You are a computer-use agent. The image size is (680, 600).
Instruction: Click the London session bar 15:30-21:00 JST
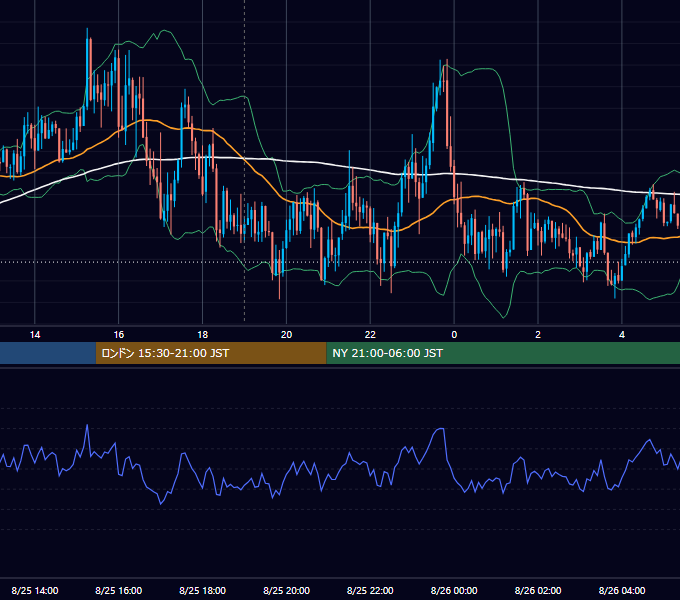coord(211,353)
